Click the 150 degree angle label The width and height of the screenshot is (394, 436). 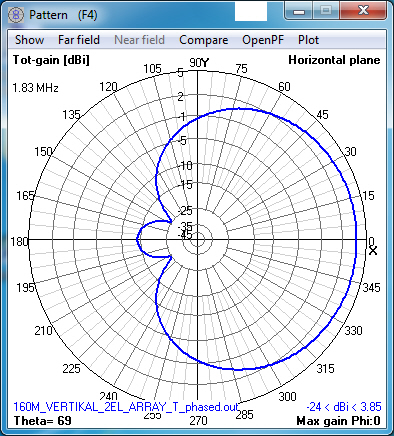click(x=43, y=152)
